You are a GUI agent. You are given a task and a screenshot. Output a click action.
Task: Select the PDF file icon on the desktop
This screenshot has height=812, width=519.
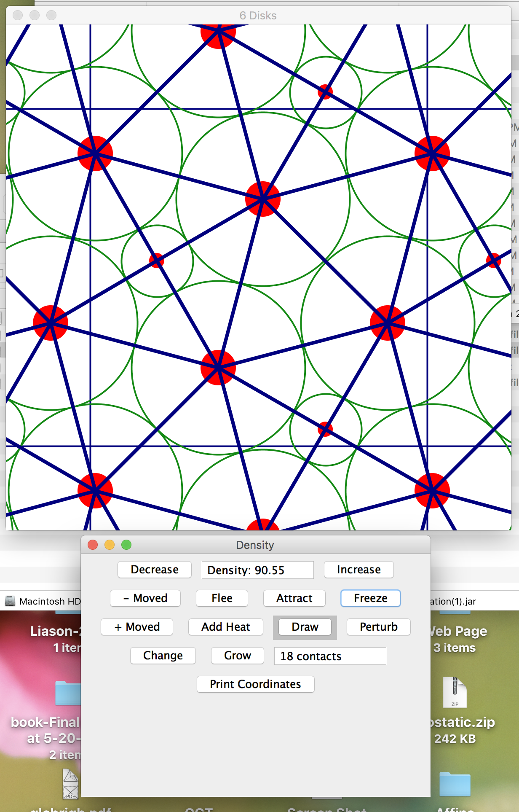click(70, 784)
